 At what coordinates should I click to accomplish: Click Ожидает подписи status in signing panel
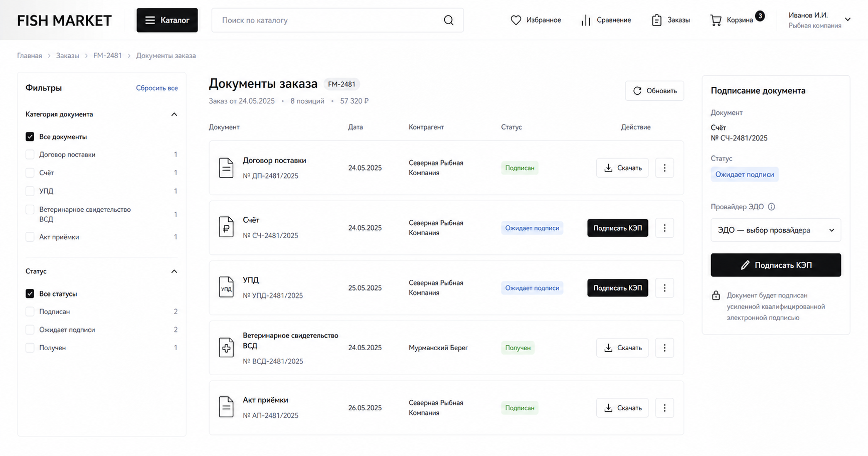click(744, 175)
